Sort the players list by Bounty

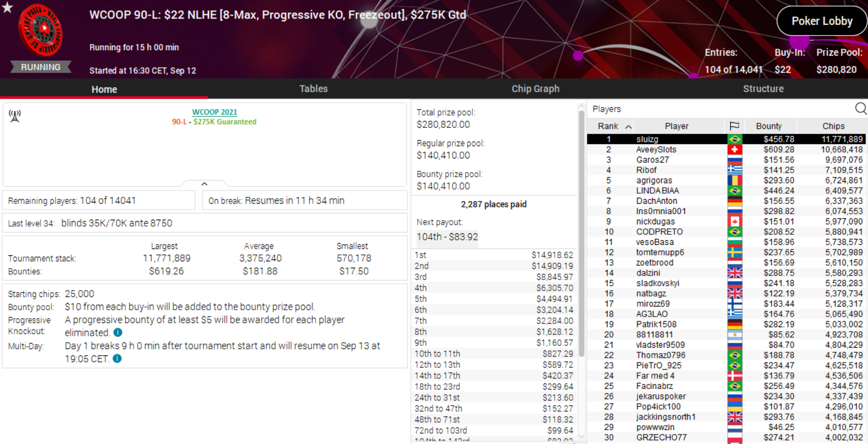click(x=769, y=126)
